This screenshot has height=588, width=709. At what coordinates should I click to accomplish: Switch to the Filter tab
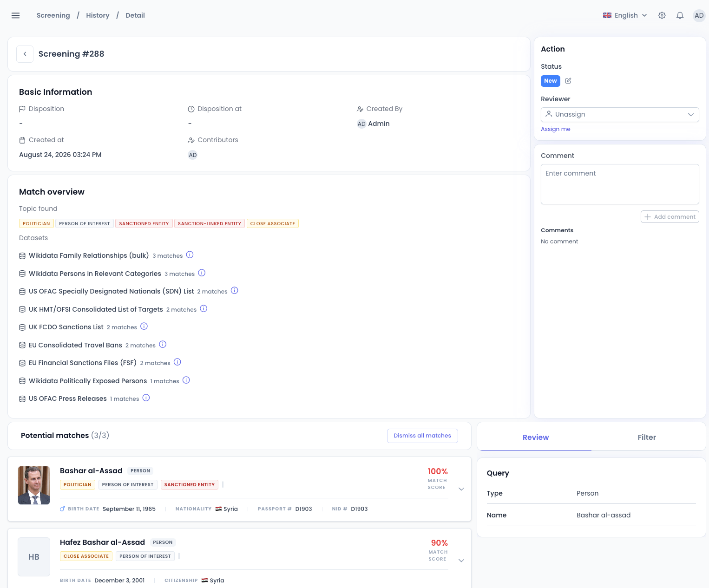(x=647, y=438)
